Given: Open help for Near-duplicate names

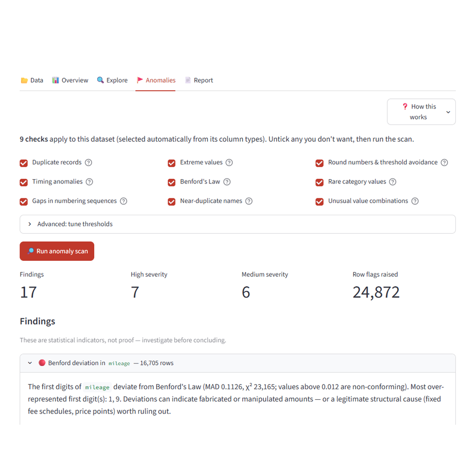Looking at the screenshot, I should (249, 201).
